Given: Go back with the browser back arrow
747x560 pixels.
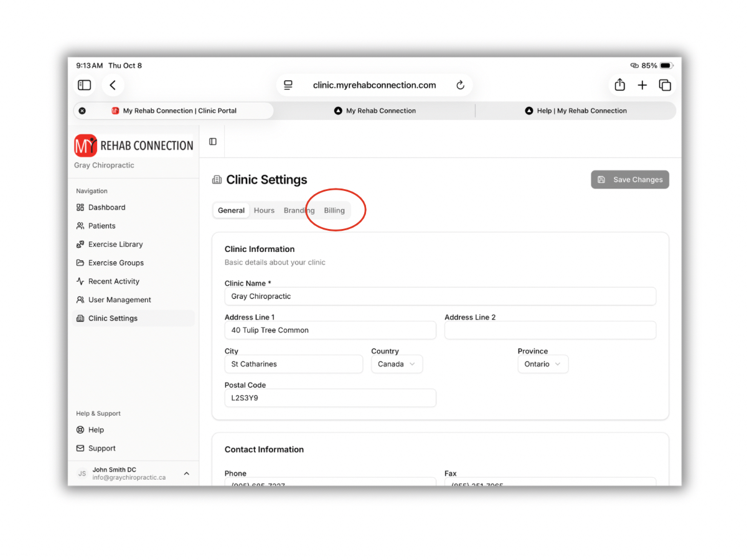Looking at the screenshot, I should (x=113, y=85).
